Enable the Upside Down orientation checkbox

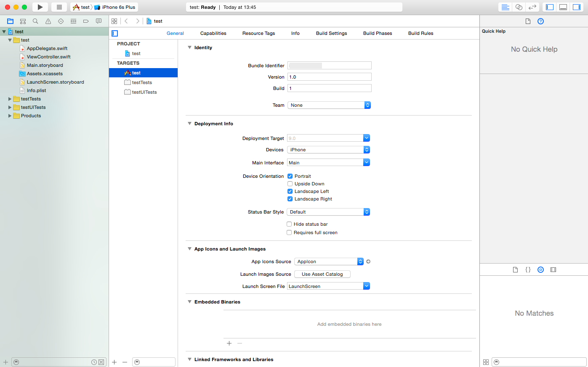(290, 184)
